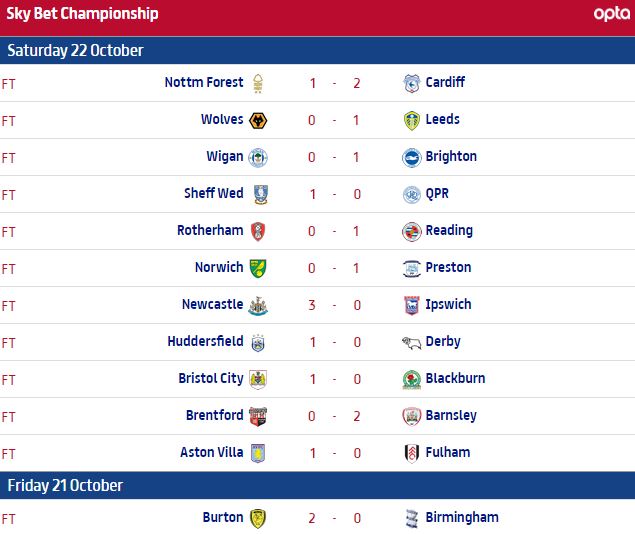Image resolution: width=635 pixels, height=534 pixels.
Task: Click the Rotherham home score
Action: 312,231
